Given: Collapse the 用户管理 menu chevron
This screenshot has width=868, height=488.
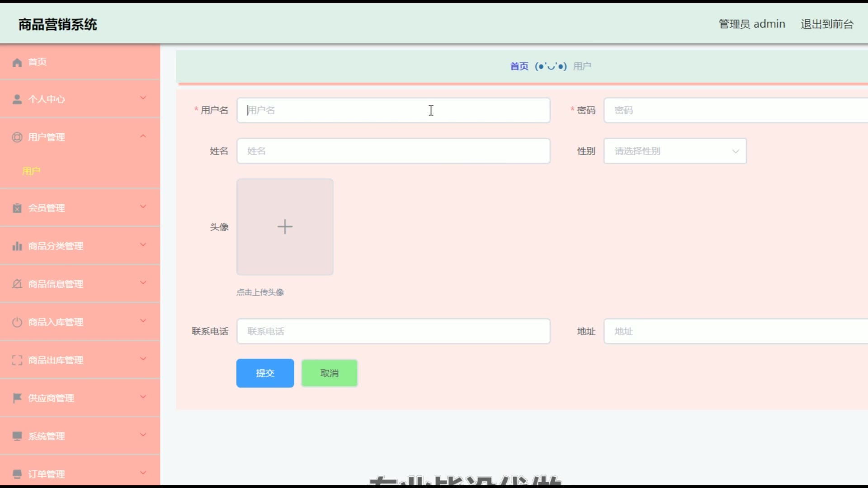Looking at the screenshot, I should pyautogui.click(x=143, y=136).
